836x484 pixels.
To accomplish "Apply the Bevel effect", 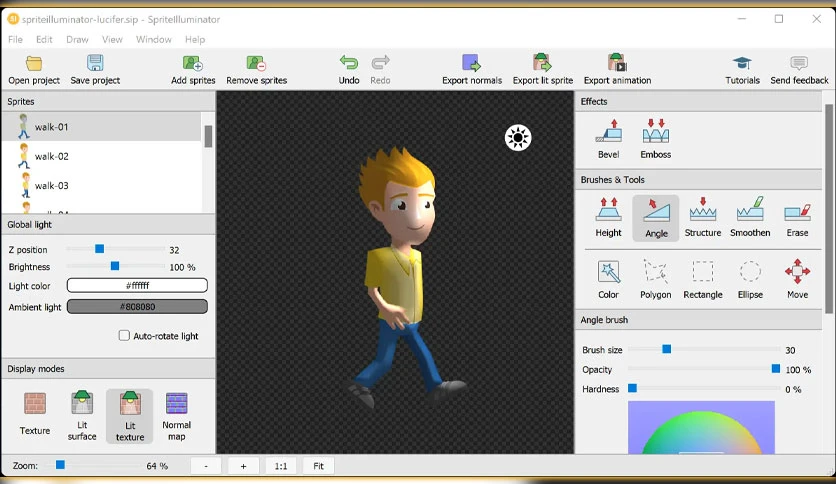I will click(608, 139).
